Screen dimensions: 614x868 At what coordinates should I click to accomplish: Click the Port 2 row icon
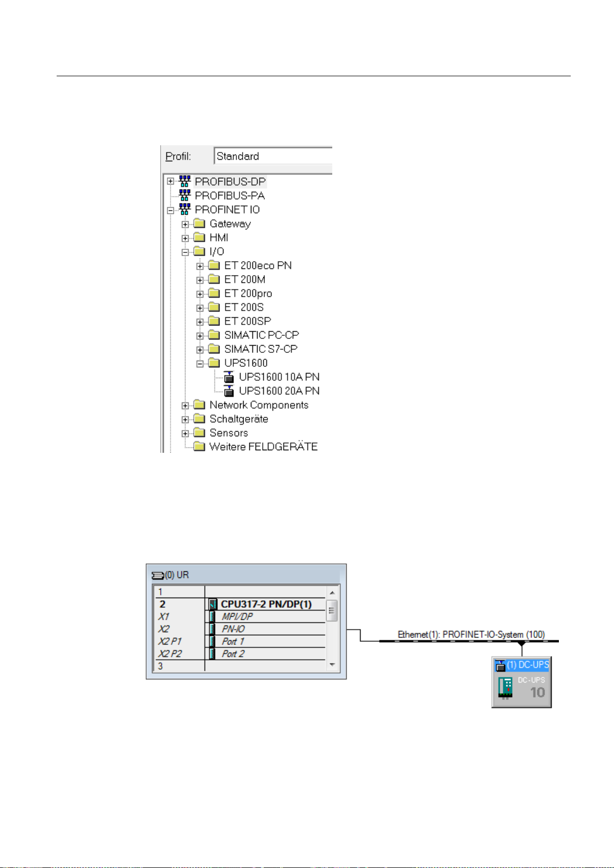coord(212,654)
